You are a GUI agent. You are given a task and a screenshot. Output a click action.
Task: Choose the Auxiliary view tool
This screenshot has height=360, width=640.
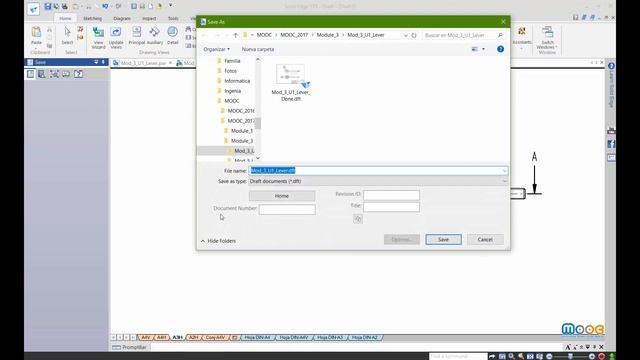(x=155, y=35)
